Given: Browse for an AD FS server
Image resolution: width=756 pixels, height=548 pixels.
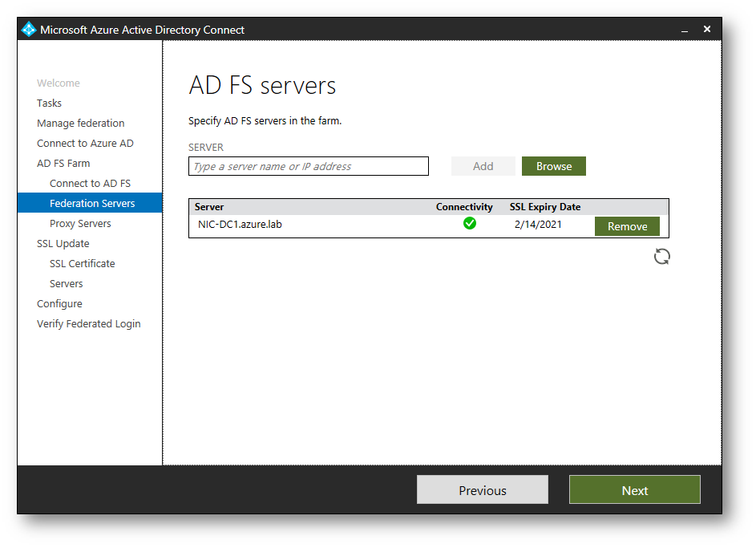Looking at the screenshot, I should coord(553,166).
